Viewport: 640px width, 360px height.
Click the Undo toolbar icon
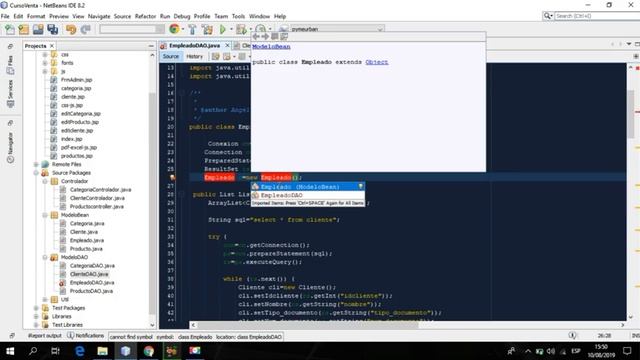click(x=71, y=29)
